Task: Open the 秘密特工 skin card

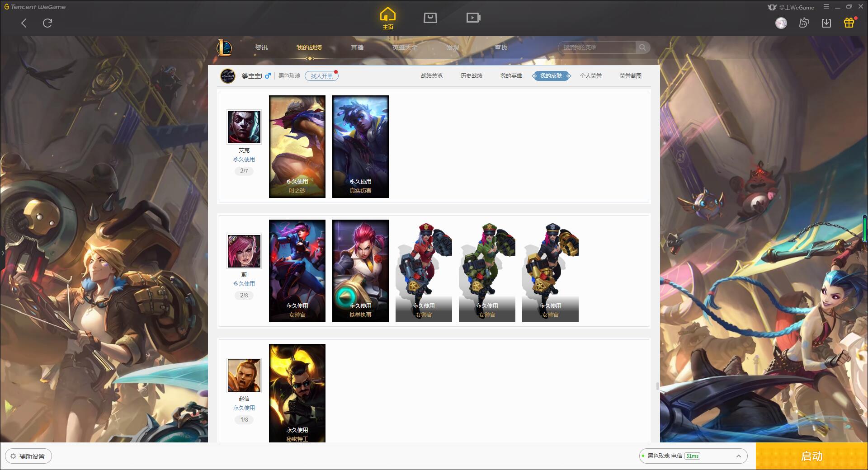Action: pos(297,393)
